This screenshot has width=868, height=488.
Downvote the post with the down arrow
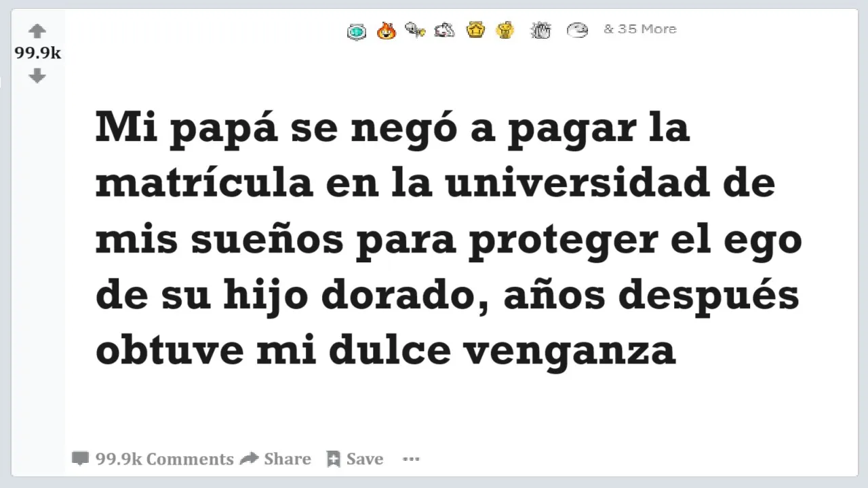37,76
